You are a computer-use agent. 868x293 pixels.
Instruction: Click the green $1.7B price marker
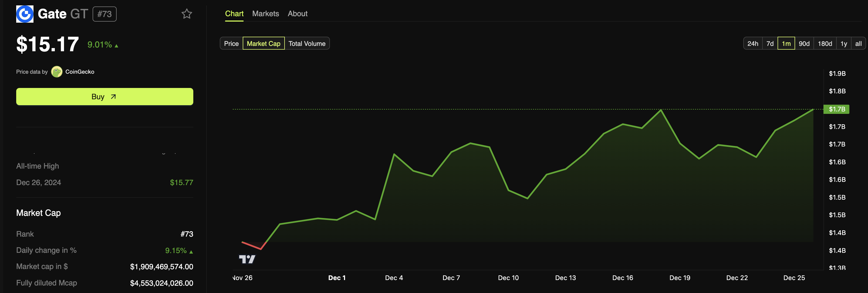(x=836, y=109)
